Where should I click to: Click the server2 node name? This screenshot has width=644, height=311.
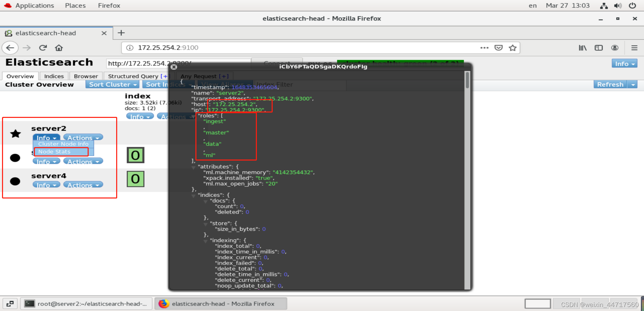click(x=49, y=129)
